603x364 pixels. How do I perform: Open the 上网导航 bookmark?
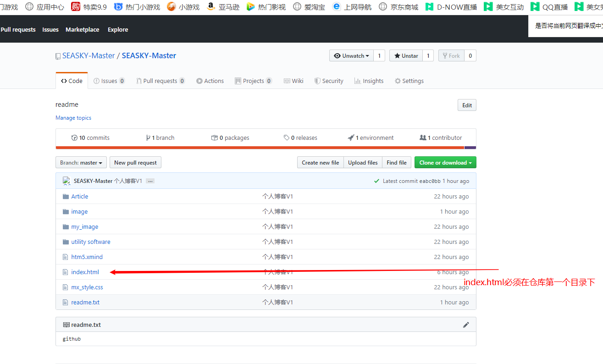(x=352, y=7)
